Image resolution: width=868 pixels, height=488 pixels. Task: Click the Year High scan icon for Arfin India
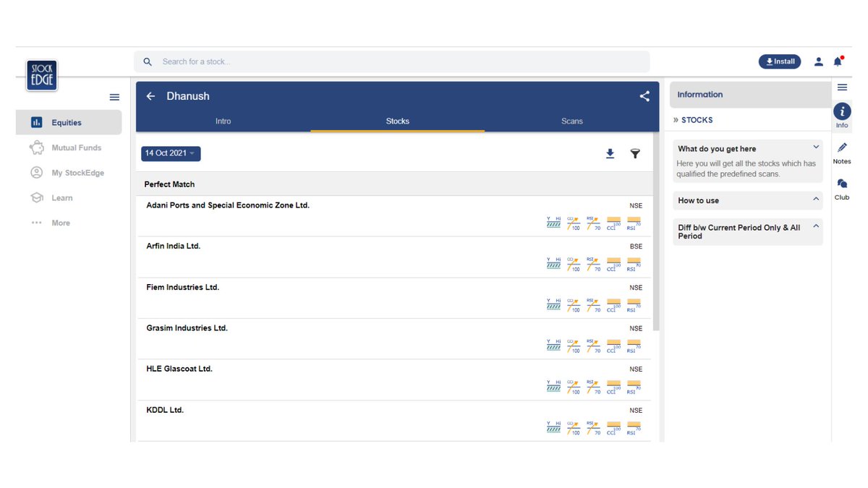[554, 264]
